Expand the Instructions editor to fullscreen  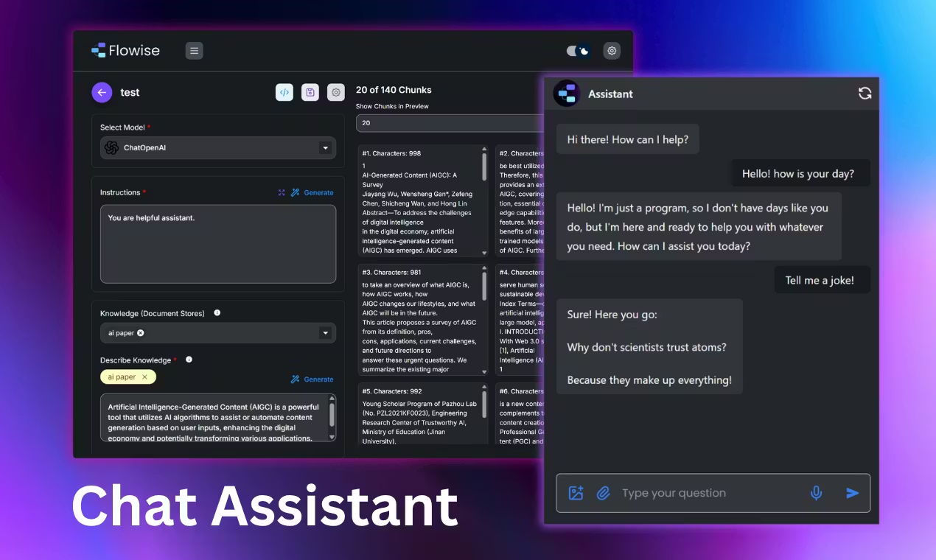tap(282, 192)
